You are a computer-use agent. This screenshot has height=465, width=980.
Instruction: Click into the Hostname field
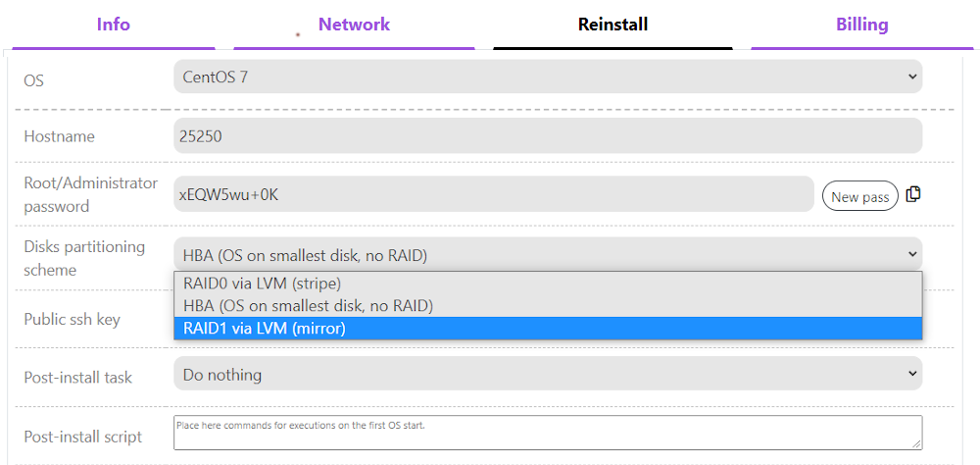point(547,136)
